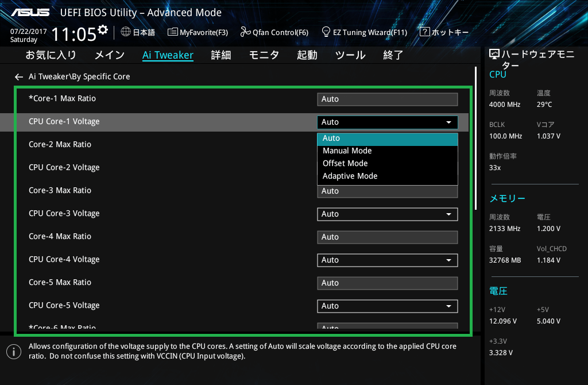The width and height of the screenshot is (588, 385).
Task: Expand the CPU Core-3 Voltage dropdown
Action: coord(388,214)
